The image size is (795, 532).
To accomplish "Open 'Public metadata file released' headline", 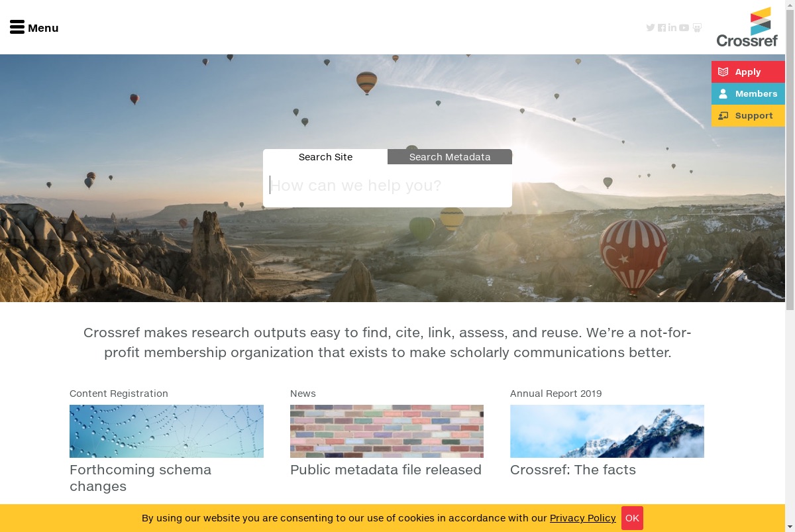I will click(386, 470).
